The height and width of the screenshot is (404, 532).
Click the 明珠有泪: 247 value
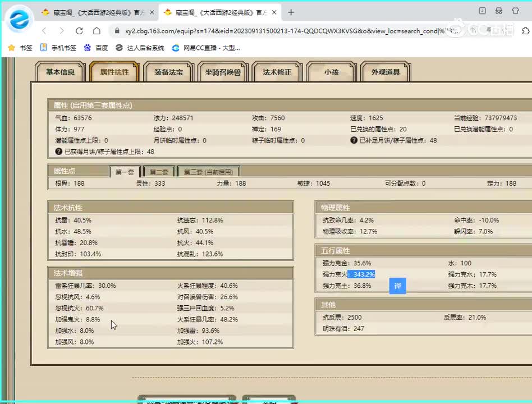(x=343, y=329)
